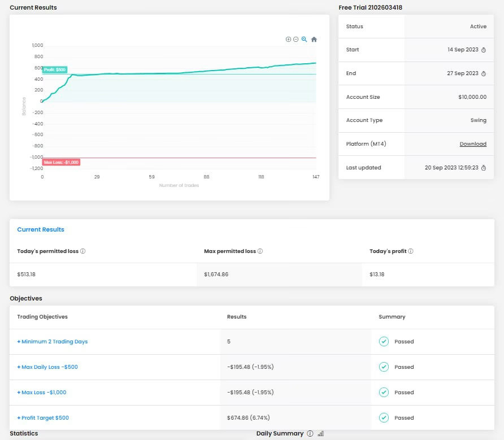Expand the Profit Target $500 objective
The width and height of the screenshot is (504, 440).
click(x=43, y=418)
